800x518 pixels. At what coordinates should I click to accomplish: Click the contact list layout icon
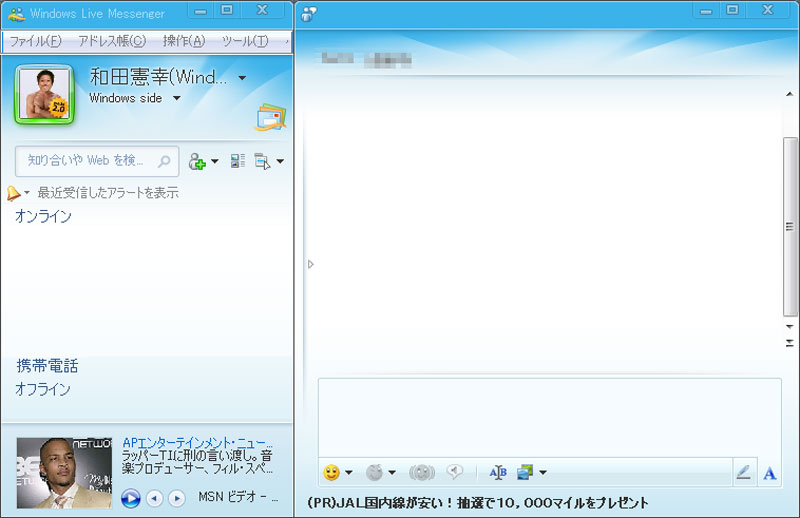pos(262,161)
